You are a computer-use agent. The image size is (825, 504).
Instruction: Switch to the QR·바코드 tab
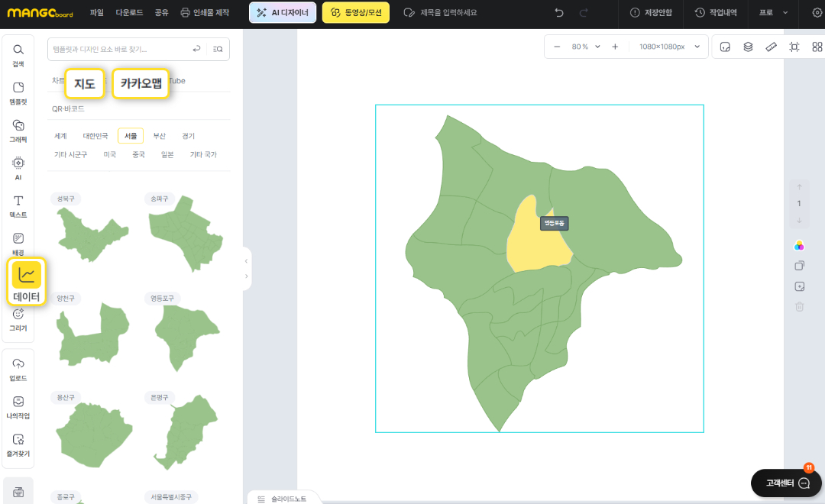68,108
